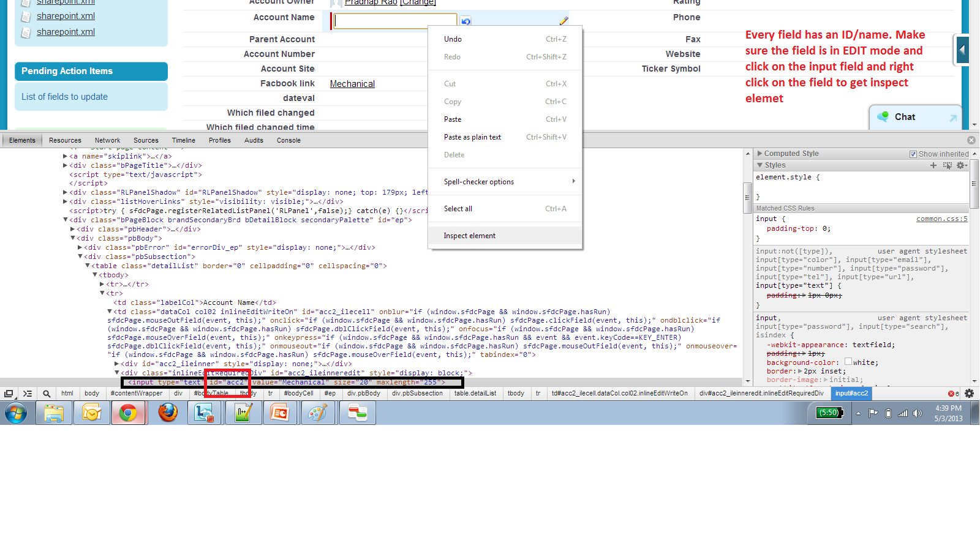The image size is (980, 551).
Task: Open the last sharepoint.xml file link
Action: 66,32
